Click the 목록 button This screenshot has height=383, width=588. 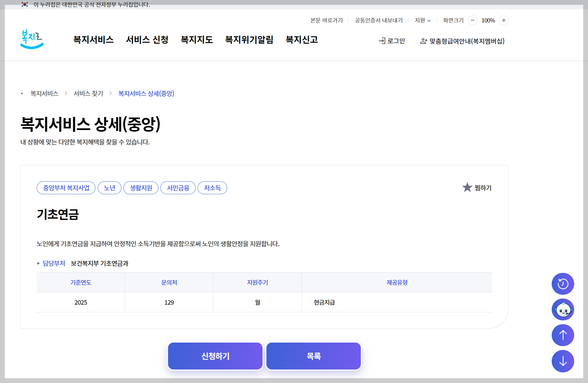pyautogui.click(x=313, y=356)
